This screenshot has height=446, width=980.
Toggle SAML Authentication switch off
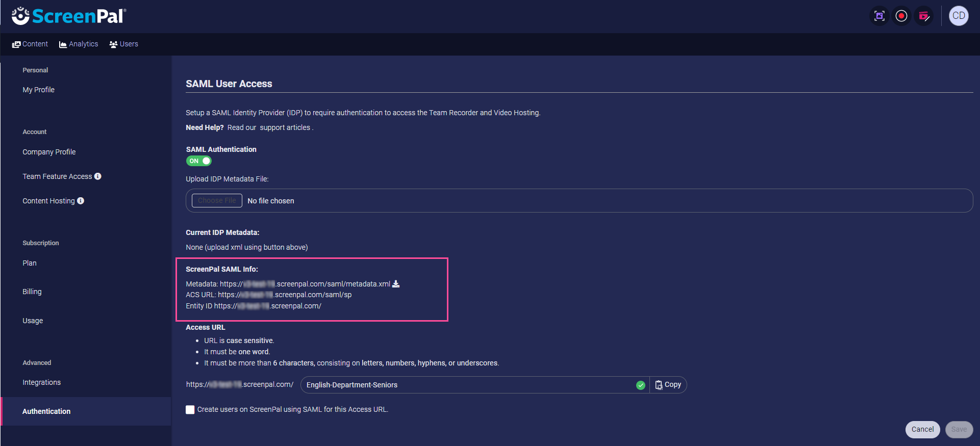pyautogui.click(x=198, y=161)
